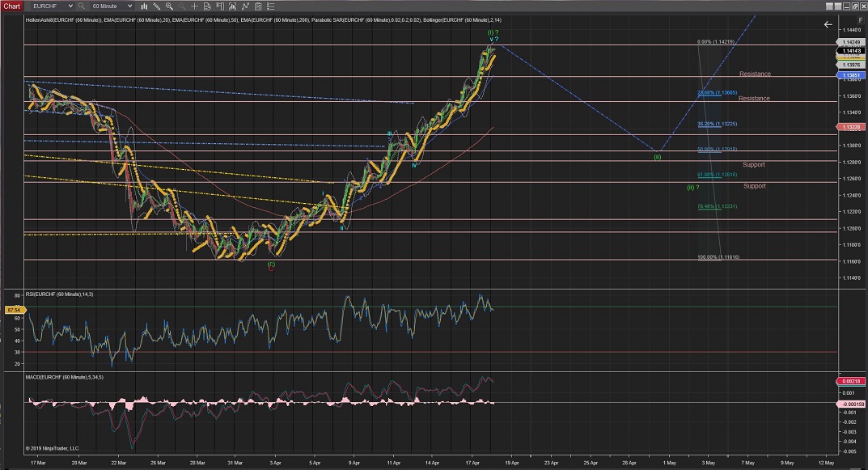The image size is (868, 470).
Task: Open the Data Box icon
Action: 206,6
